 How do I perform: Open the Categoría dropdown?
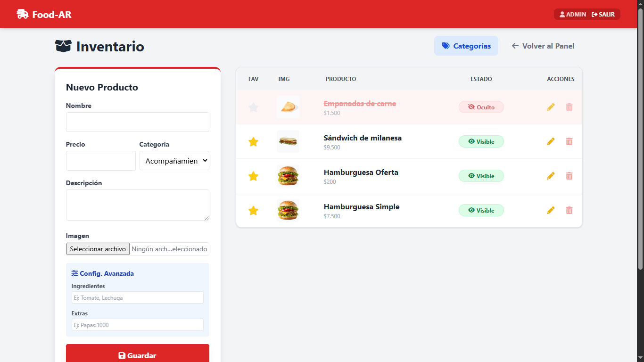coord(174,161)
